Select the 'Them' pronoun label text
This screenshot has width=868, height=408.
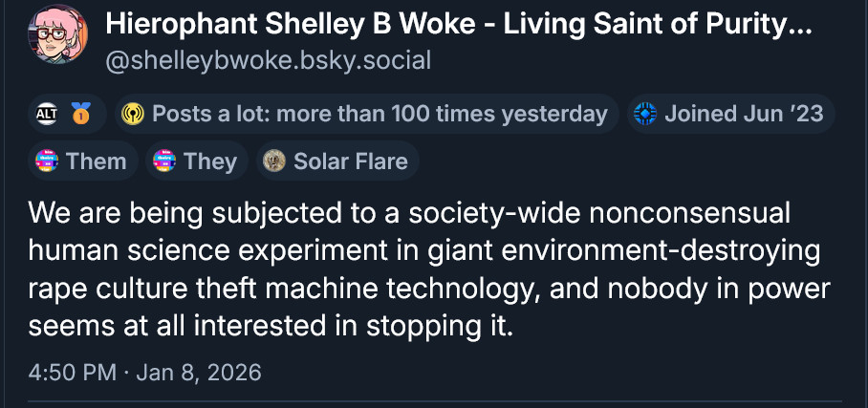[97, 161]
